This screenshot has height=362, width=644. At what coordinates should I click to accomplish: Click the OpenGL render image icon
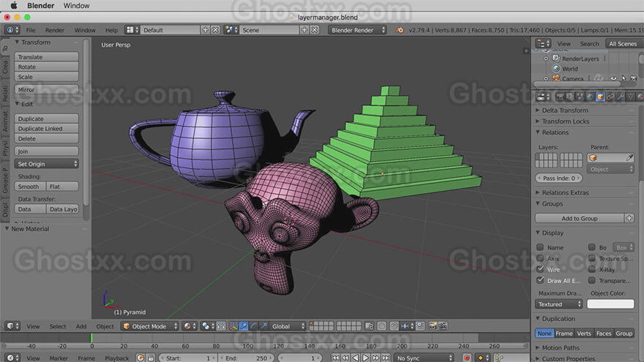[433, 326]
